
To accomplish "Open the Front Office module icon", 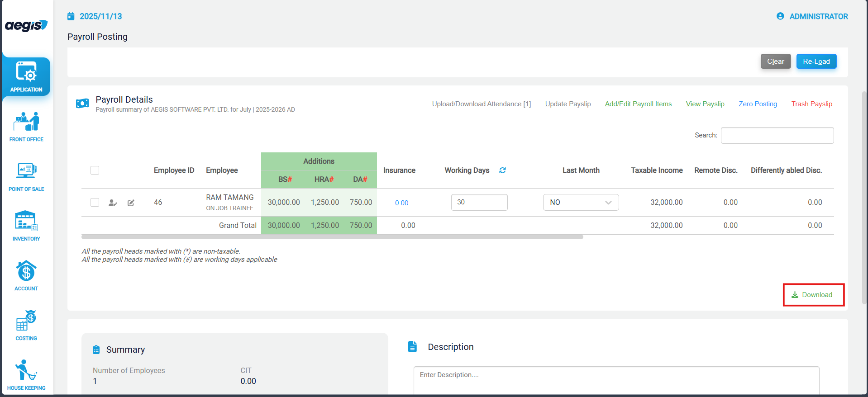I will (26, 127).
